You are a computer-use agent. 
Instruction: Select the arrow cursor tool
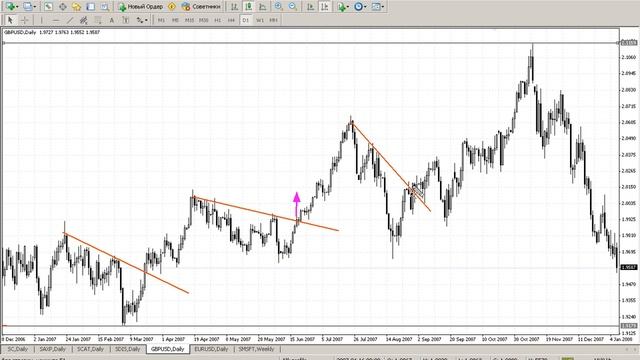[10, 20]
